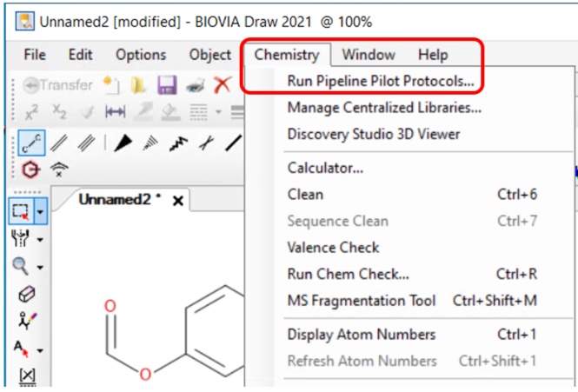
Task: Apply subscript formatting (x₂)
Action: coord(59,111)
